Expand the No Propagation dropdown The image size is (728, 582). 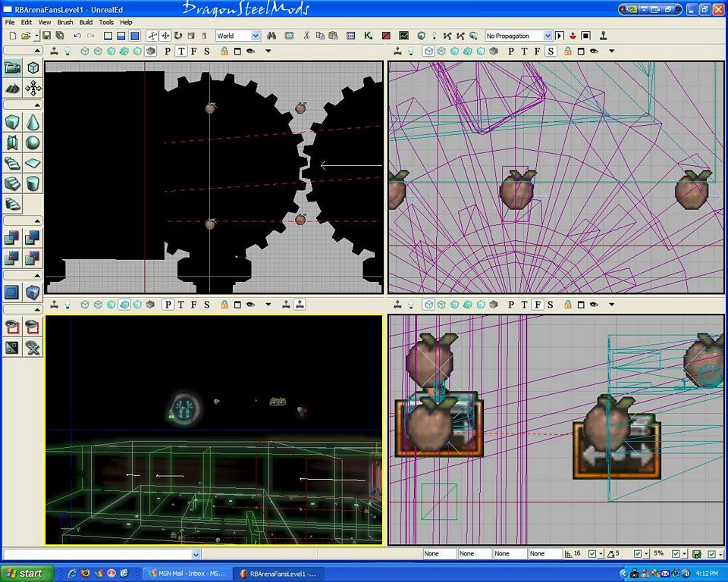pyautogui.click(x=548, y=36)
